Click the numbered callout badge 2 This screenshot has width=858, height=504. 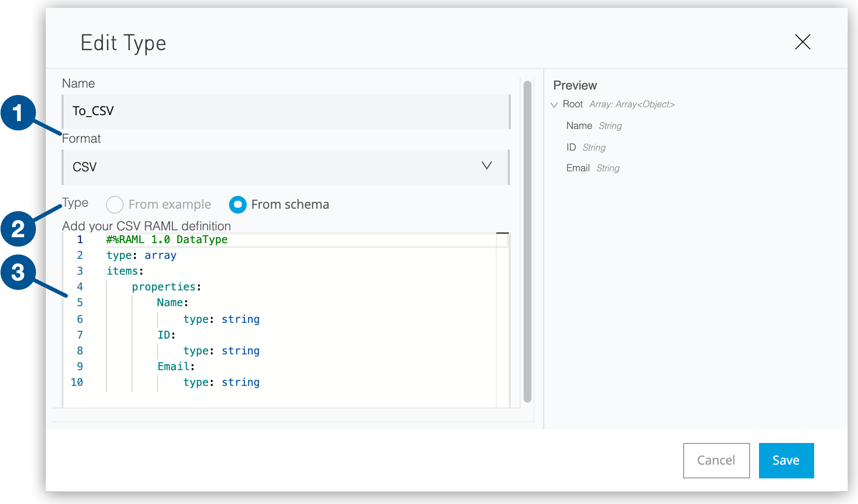19,228
